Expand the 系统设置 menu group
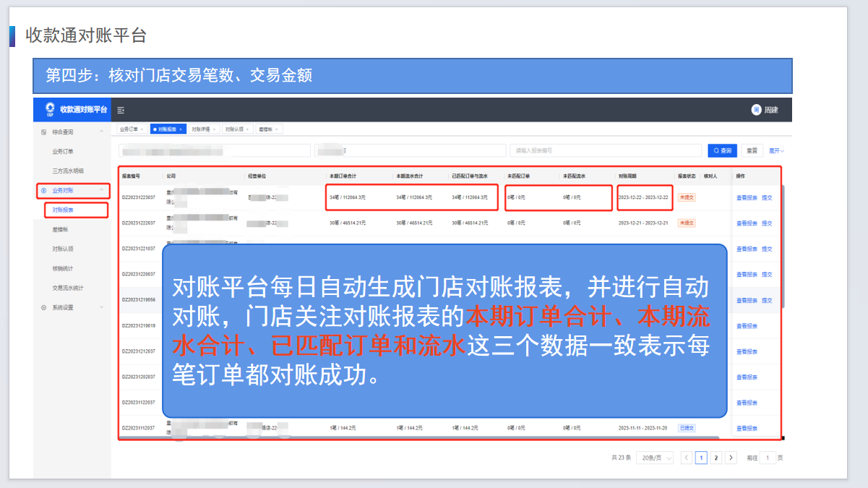The height and width of the screenshot is (488, 868). [101, 307]
